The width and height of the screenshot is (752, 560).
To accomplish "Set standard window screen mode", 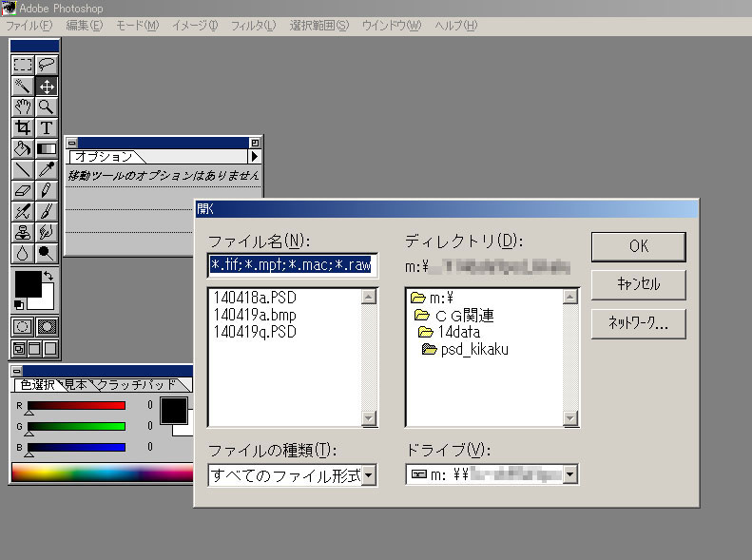I will 19,348.
